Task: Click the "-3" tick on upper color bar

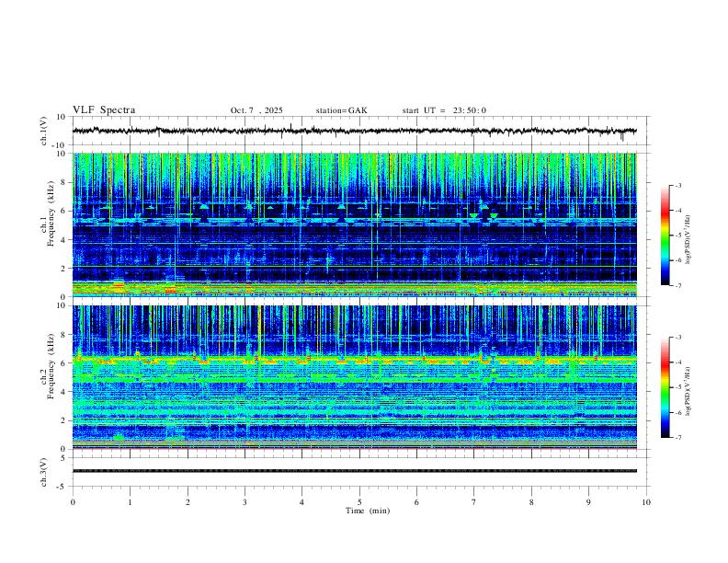Action: [678, 185]
